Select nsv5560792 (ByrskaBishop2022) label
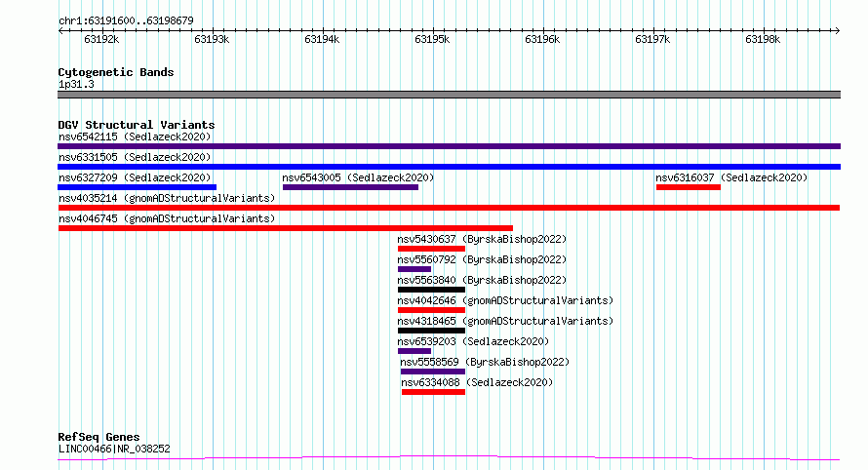Viewport: 868px width, 470px height. pyautogui.click(x=482, y=259)
